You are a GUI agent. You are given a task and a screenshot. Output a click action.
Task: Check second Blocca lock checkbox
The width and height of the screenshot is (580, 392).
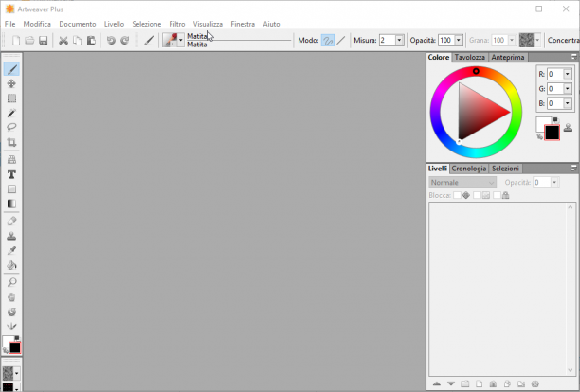(x=477, y=195)
